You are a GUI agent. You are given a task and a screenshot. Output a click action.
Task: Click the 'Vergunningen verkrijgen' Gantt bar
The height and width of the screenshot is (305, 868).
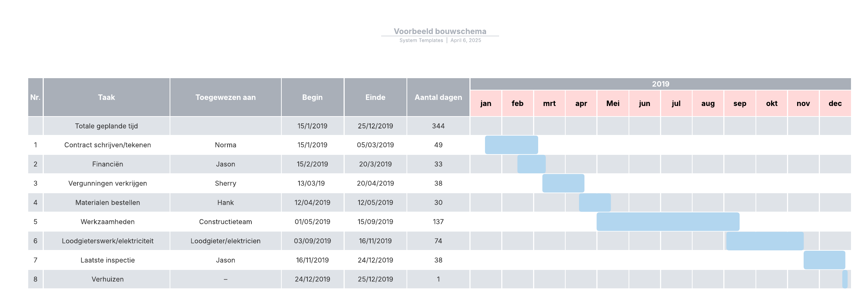coord(563,183)
